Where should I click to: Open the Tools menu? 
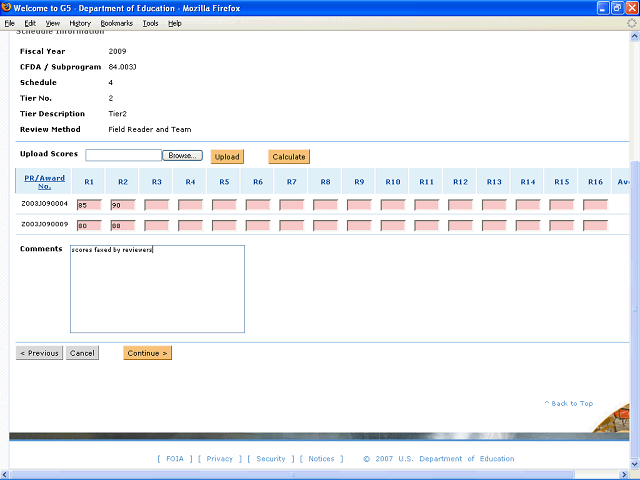coord(150,22)
